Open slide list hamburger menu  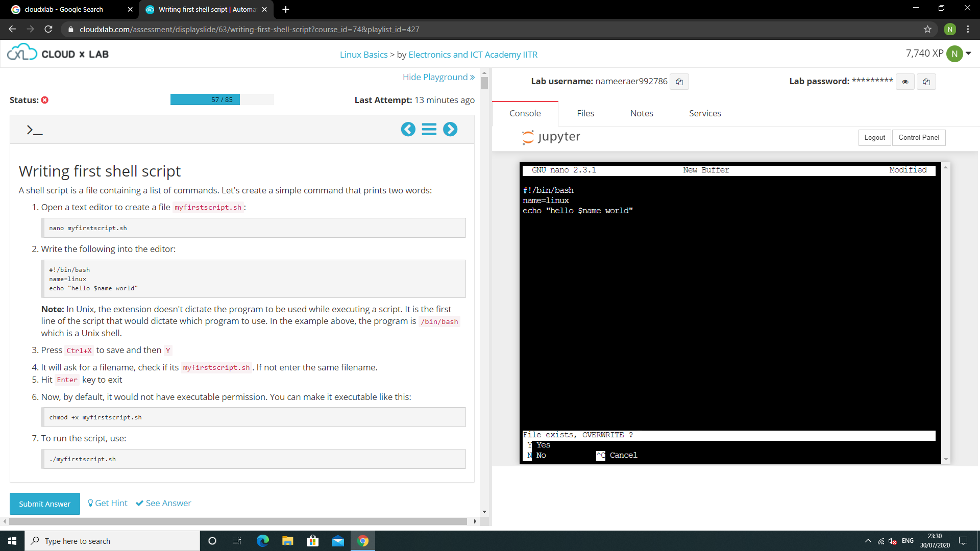pyautogui.click(x=429, y=129)
